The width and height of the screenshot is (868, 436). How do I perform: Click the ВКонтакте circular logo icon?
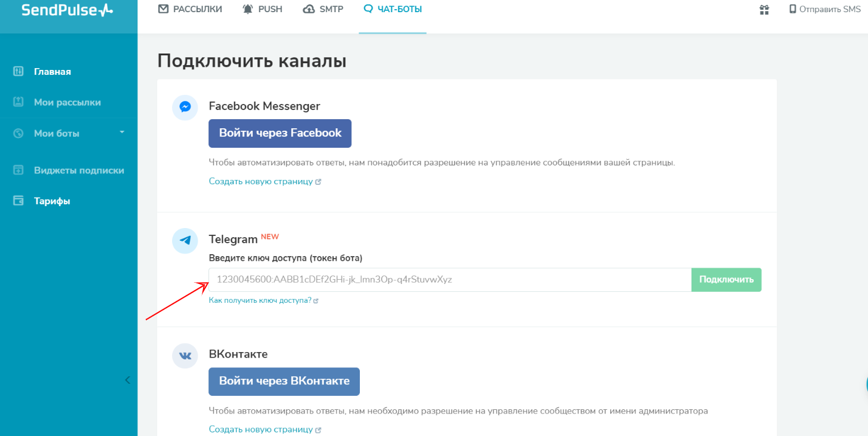tap(185, 356)
